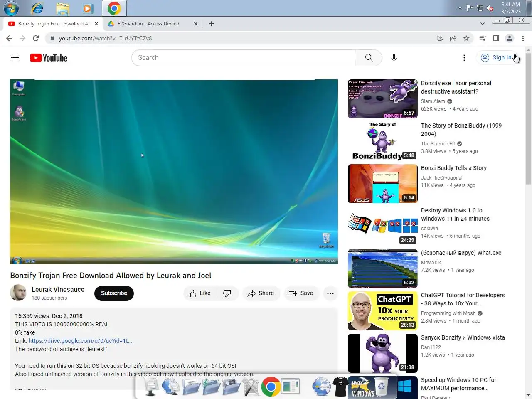Focus the YouTube Search field

click(244, 58)
